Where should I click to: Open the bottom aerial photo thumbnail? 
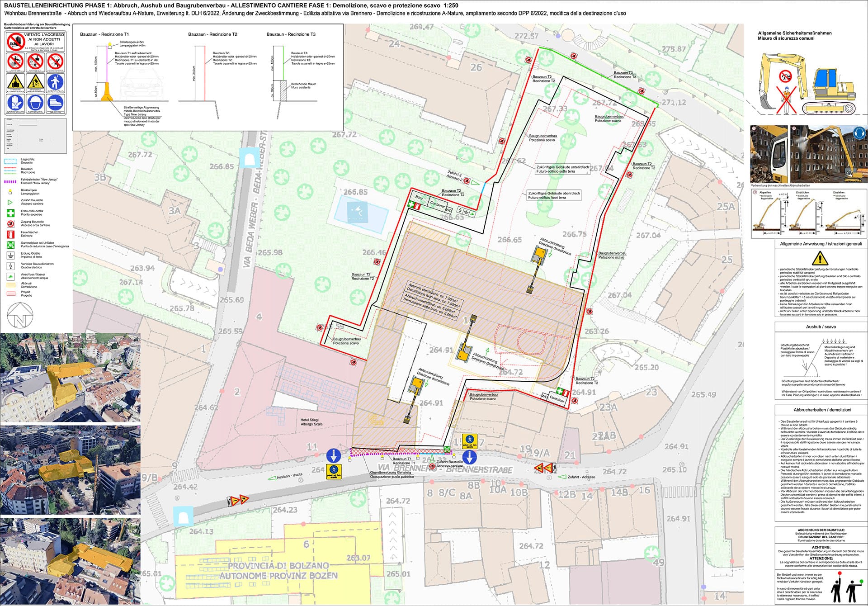(x=70, y=561)
